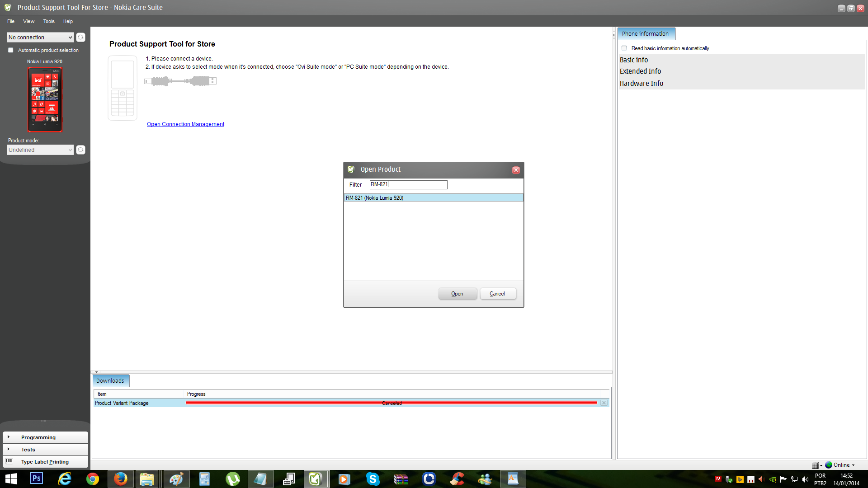Select the Downloads tab
The image size is (868, 488).
pos(110,380)
